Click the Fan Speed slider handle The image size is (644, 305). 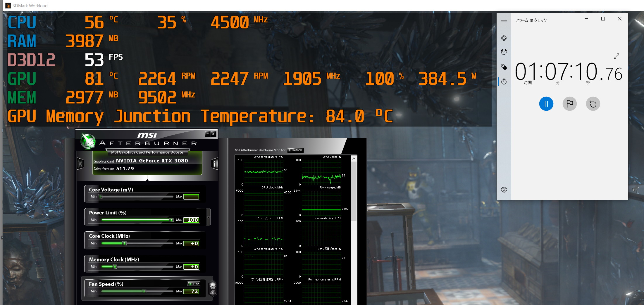pos(144,291)
